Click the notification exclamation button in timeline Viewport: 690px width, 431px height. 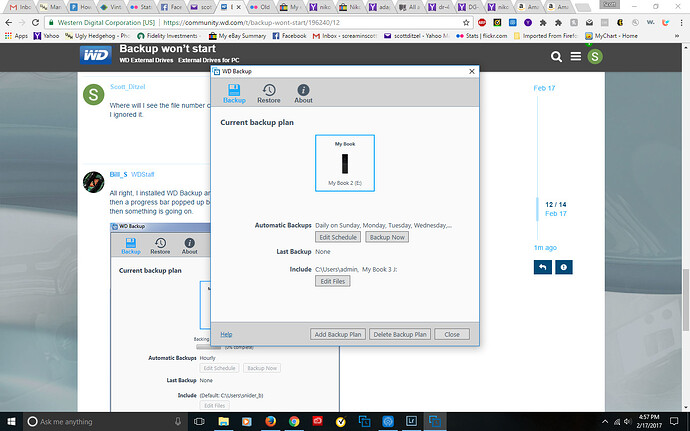(x=564, y=267)
